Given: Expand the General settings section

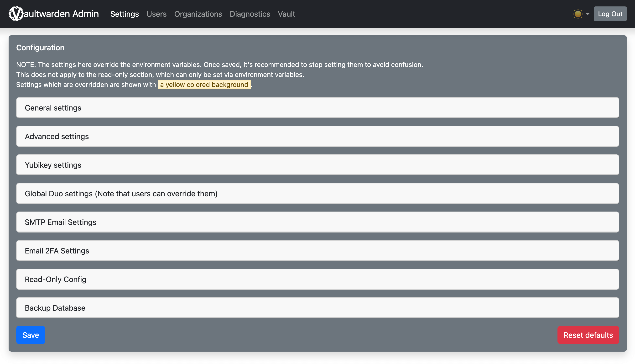Looking at the screenshot, I should (x=318, y=108).
